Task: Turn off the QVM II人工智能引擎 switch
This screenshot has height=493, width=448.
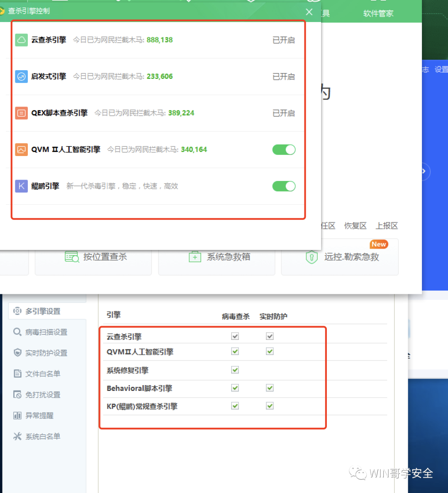Action: pyautogui.click(x=284, y=150)
